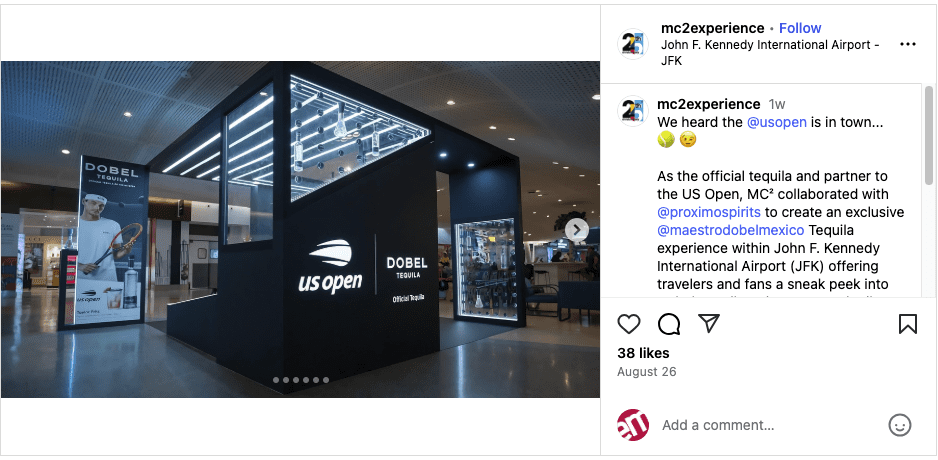Image resolution: width=938 pixels, height=460 pixels.
Task: Open comments via speech bubble icon
Action: [x=669, y=324]
